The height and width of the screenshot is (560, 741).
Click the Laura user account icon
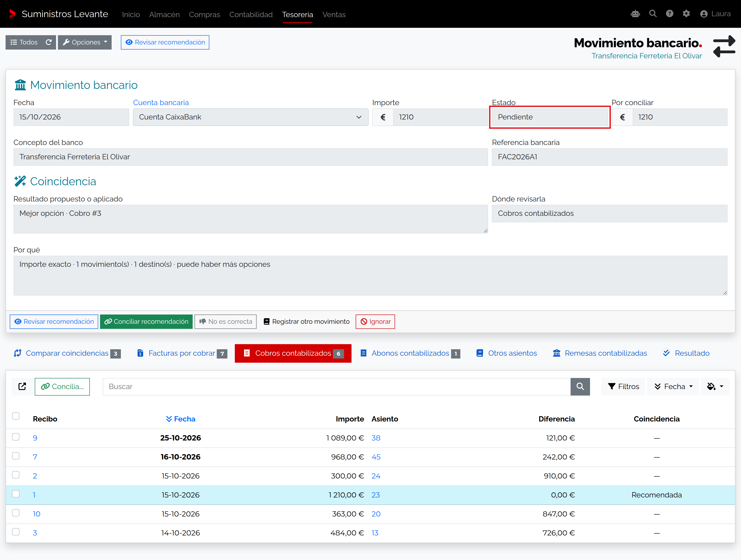click(703, 14)
